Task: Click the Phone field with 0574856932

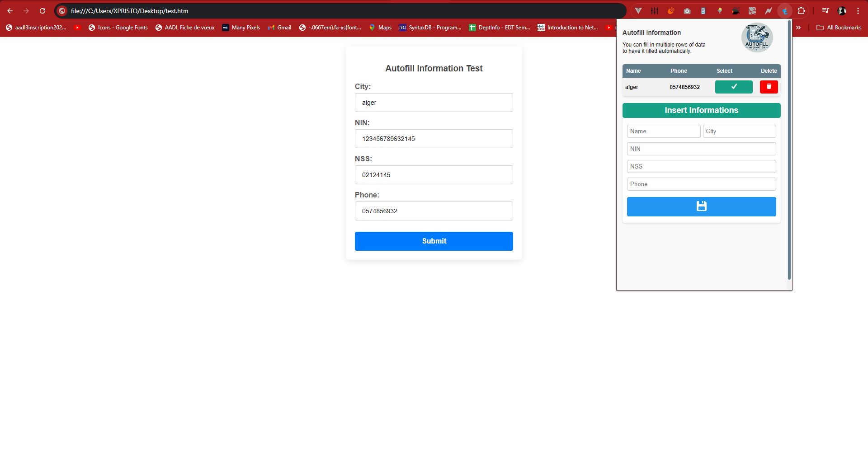Action: pos(434,211)
